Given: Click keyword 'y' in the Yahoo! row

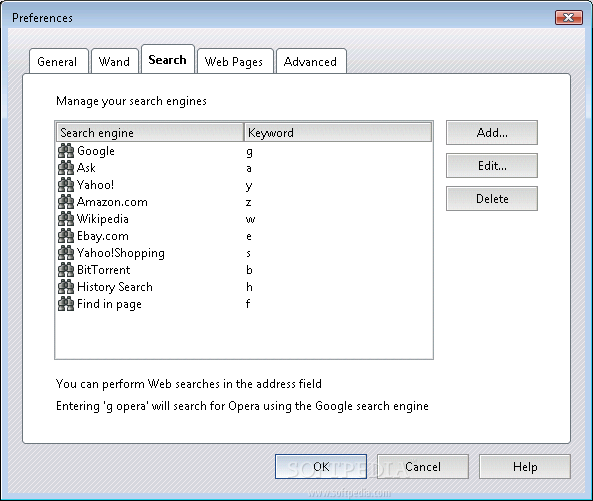Looking at the screenshot, I should (249, 186).
